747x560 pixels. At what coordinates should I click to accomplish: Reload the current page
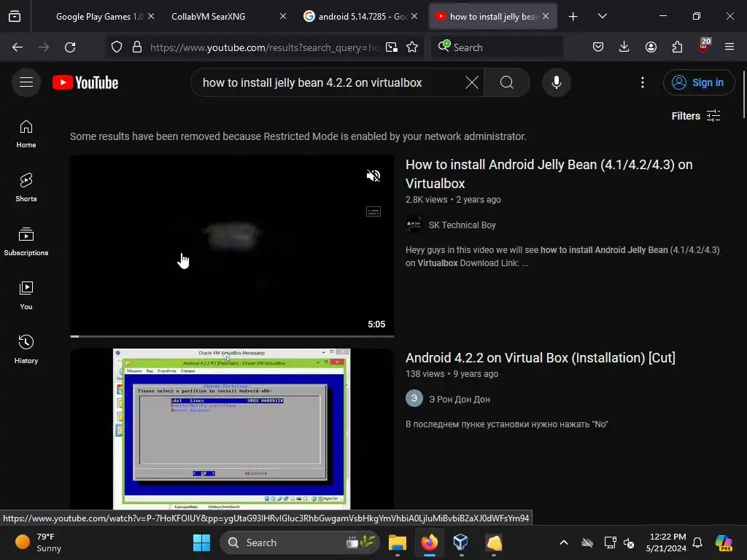[x=70, y=47]
